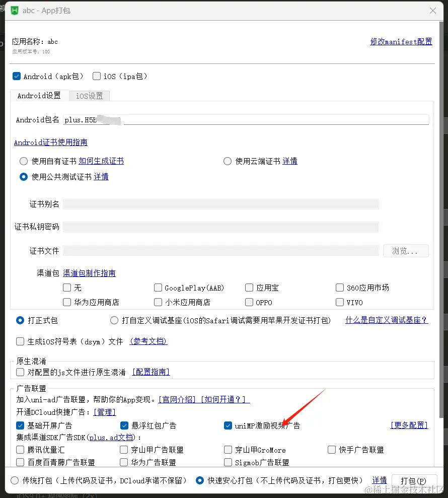Check 生成iOS符号表 (dsym) 文件 checkbox

point(20,341)
